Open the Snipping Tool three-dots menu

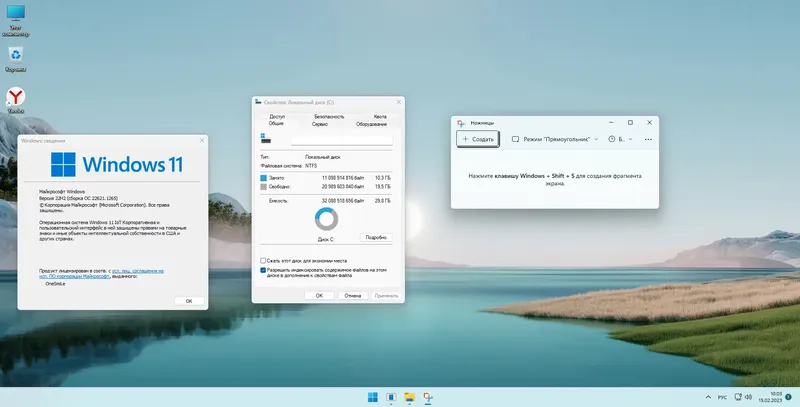(x=648, y=139)
